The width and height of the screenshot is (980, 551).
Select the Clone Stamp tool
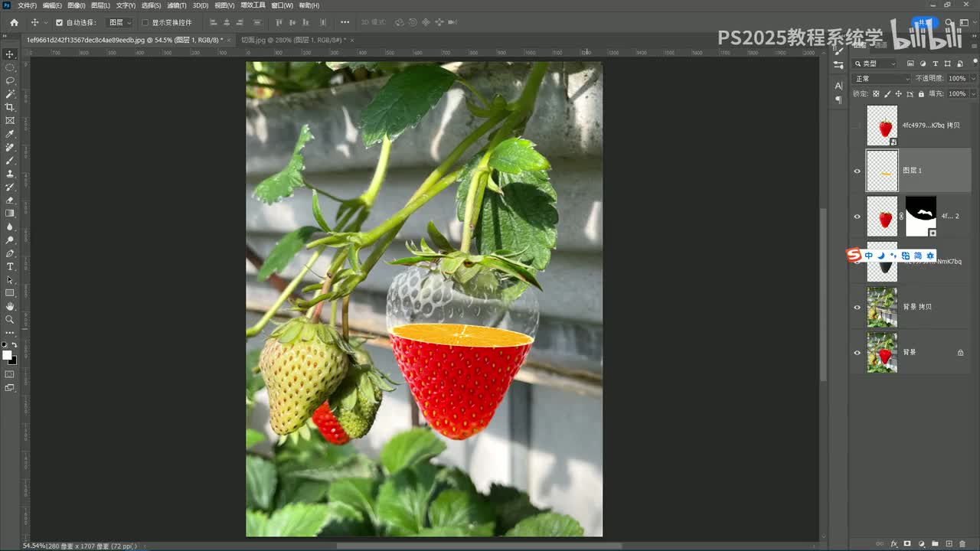click(10, 174)
